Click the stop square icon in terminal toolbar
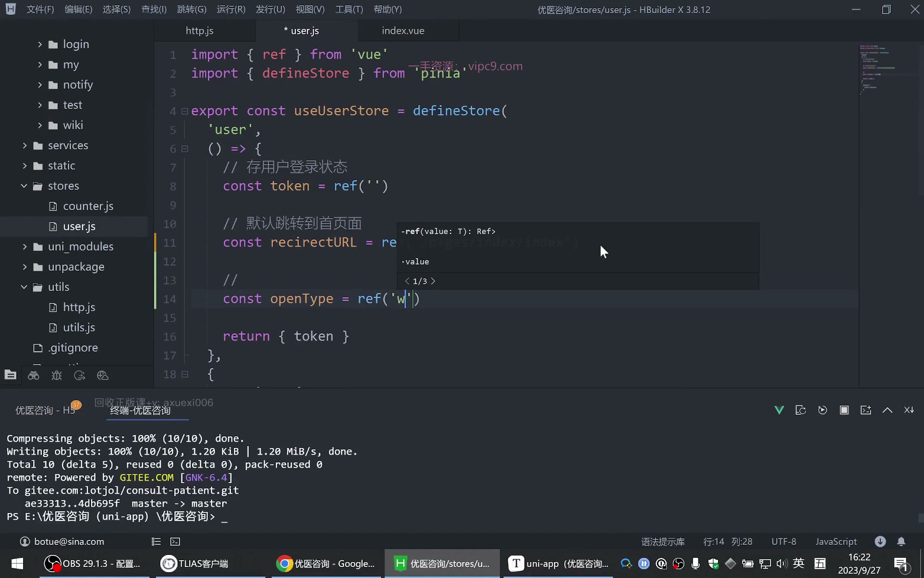Screen dimensions: 924x578 coord(844,410)
